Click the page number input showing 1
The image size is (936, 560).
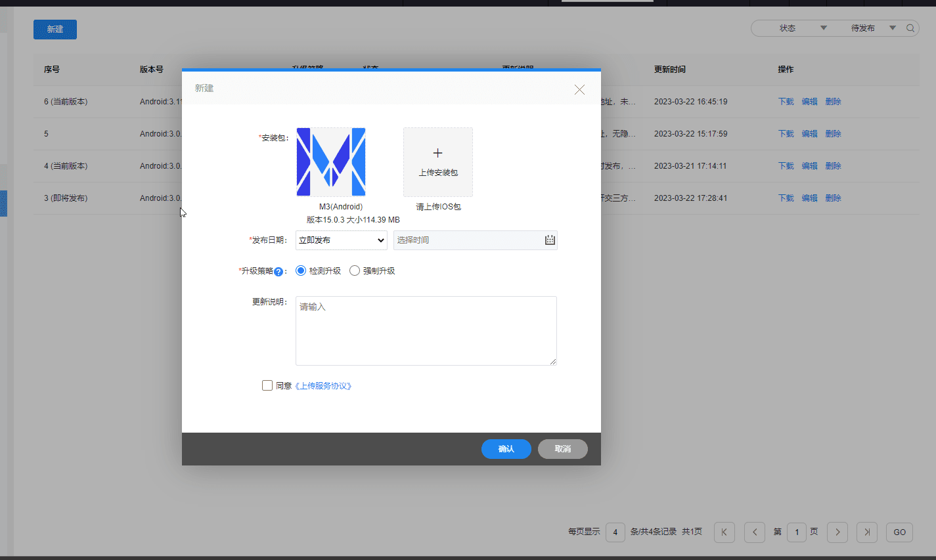(x=797, y=532)
